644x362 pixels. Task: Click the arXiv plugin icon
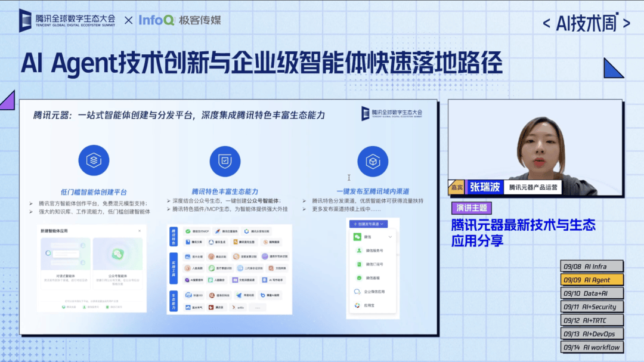[237, 307]
